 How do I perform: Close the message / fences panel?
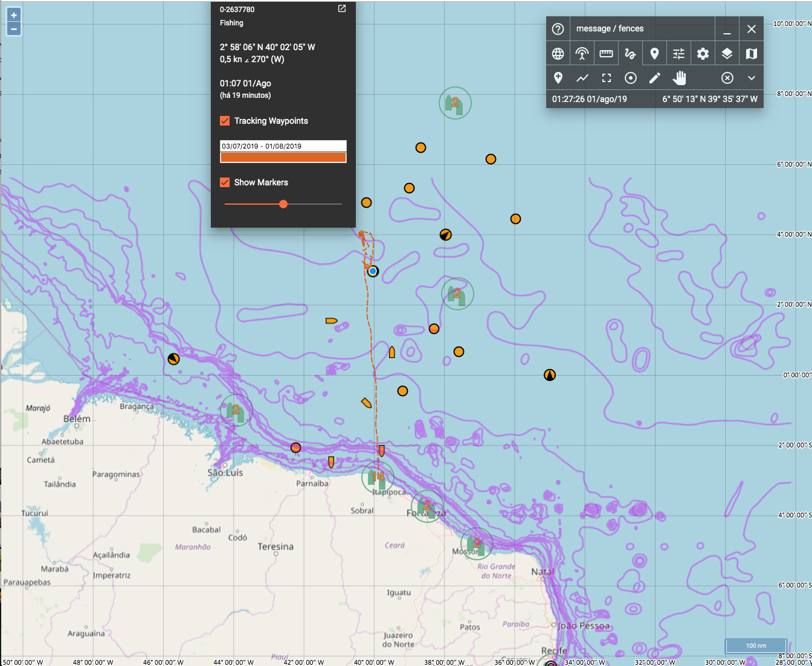pos(752,29)
